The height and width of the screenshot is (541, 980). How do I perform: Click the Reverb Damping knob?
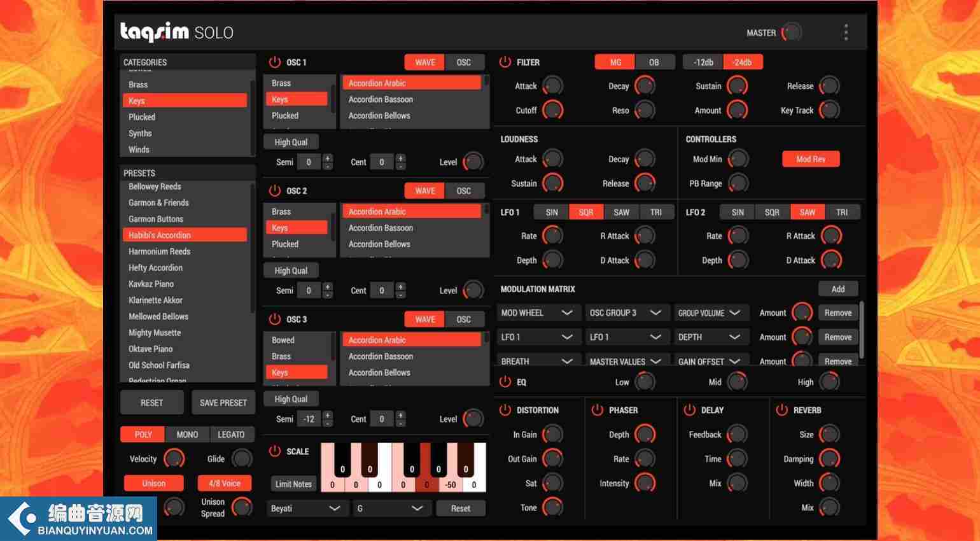(829, 459)
